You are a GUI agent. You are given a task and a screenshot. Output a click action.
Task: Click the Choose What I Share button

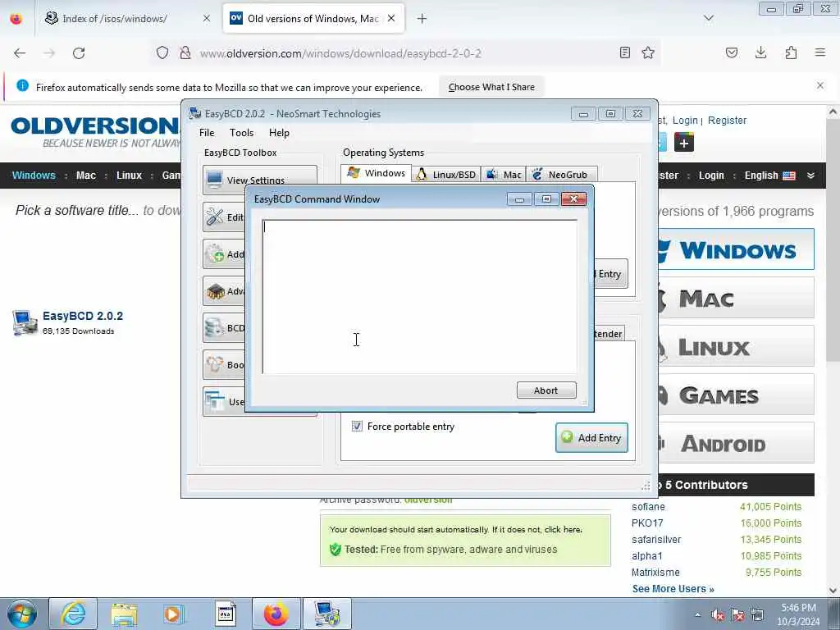491,87
